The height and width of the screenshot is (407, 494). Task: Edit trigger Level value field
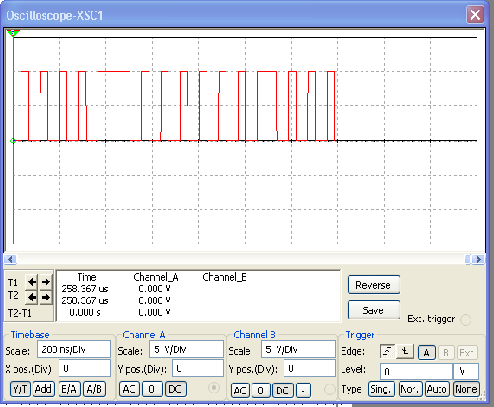tap(416, 371)
